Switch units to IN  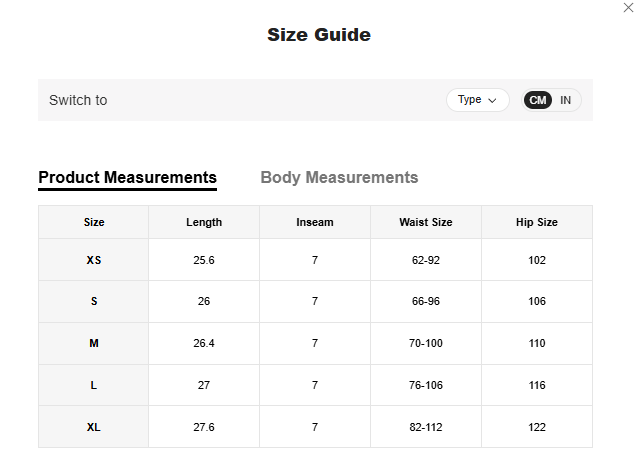[x=566, y=100]
